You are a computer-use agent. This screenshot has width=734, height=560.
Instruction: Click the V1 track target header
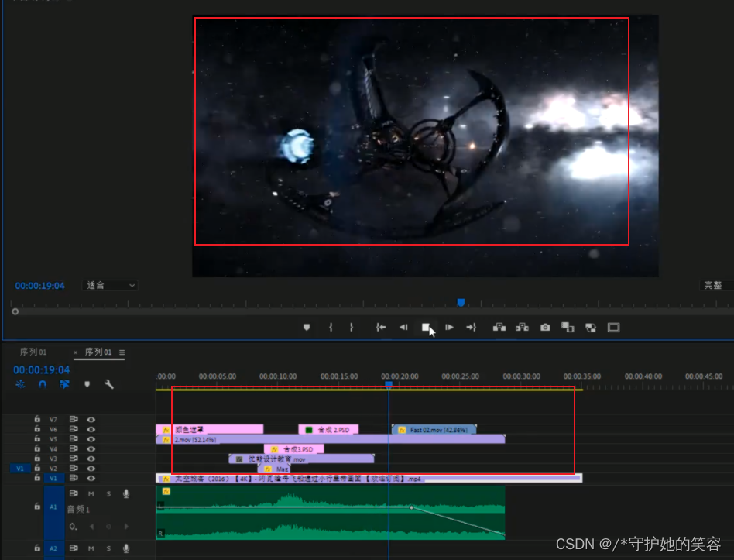point(53,478)
